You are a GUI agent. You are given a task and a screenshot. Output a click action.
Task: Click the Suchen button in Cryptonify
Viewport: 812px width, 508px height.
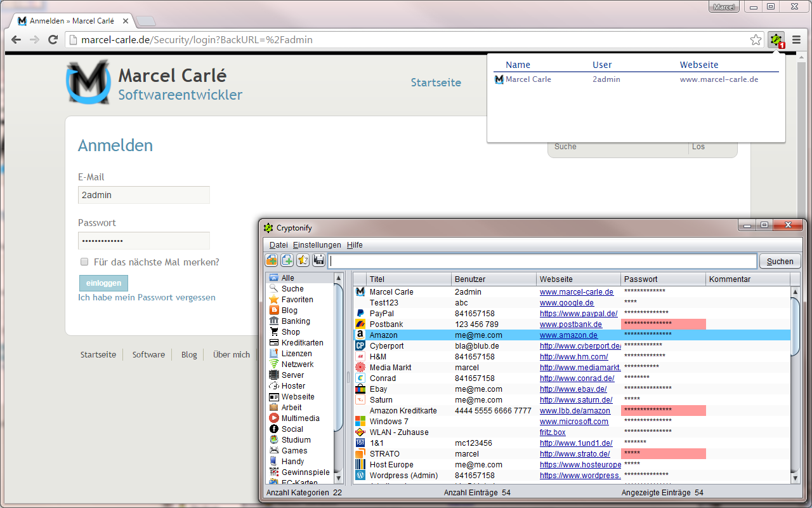(780, 261)
